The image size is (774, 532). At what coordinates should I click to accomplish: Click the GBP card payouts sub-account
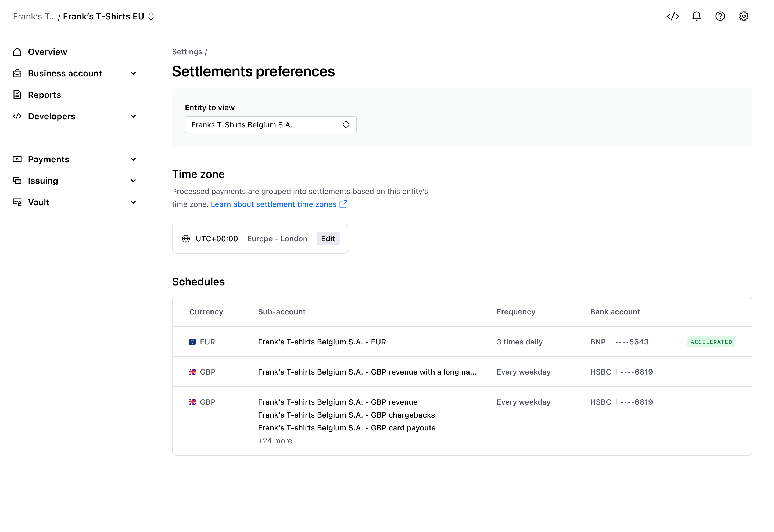[347, 428]
